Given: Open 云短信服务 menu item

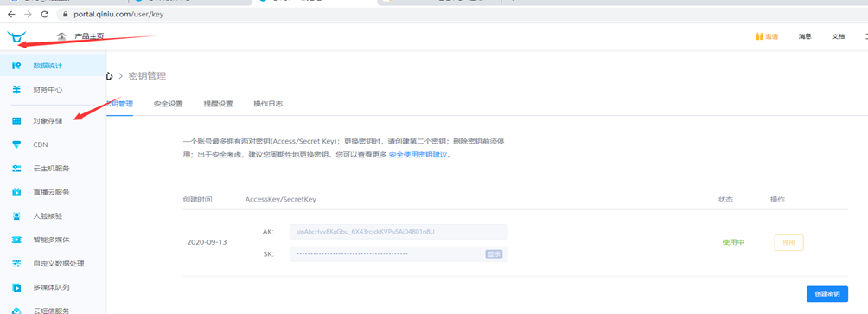Looking at the screenshot, I should pos(53,311).
